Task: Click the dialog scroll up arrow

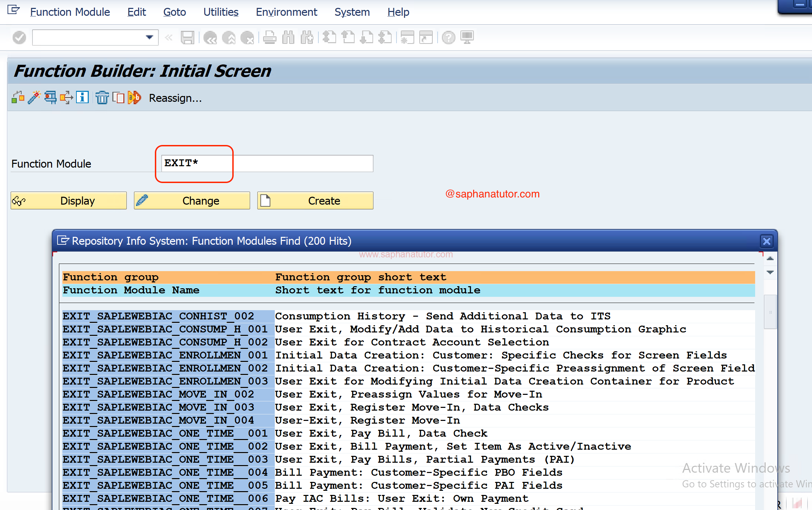Action: pyautogui.click(x=770, y=258)
